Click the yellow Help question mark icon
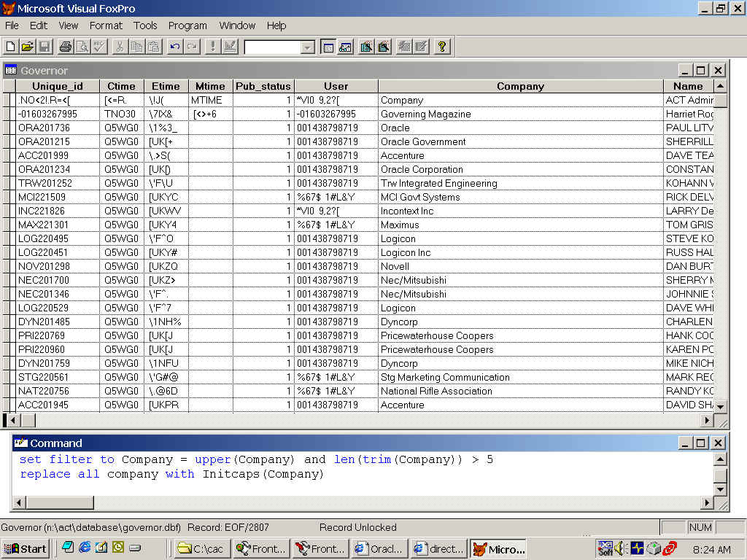Viewport: 747px width, 560px height. coord(442,47)
